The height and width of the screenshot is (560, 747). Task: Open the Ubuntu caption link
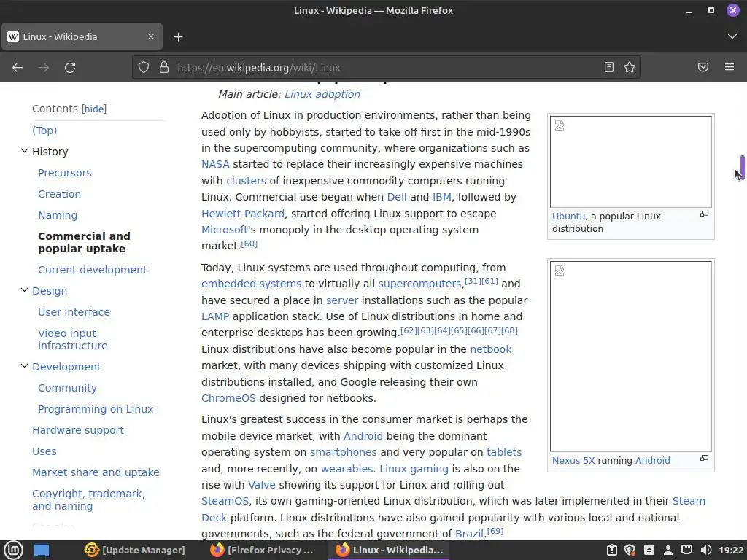pos(568,216)
